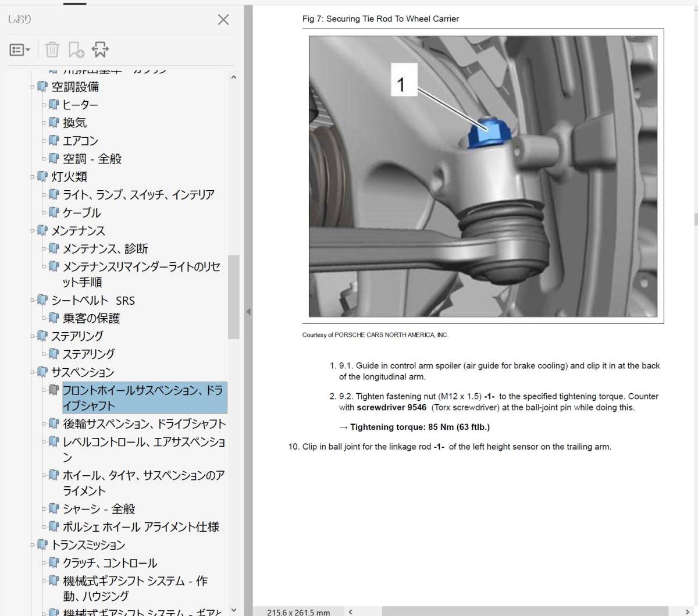698x616 pixels.
Task: Open 後輪サスペンション、ドライブシャフト bookmark
Action: 144,423
